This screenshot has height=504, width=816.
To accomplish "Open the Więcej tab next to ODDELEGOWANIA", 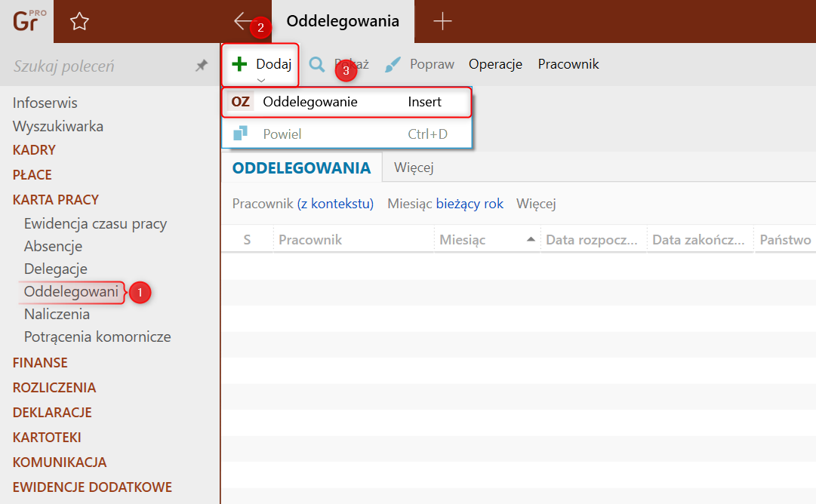I will [414, 167].
